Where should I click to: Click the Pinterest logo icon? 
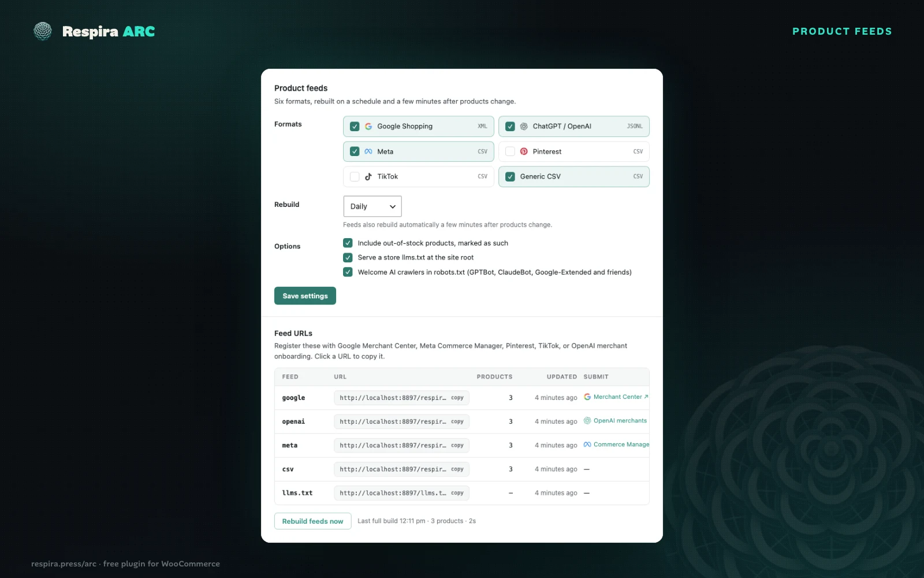(x=524, y=151)
